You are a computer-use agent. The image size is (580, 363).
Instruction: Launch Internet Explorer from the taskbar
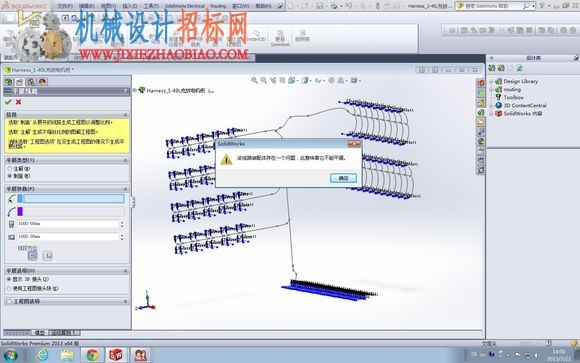[43, 355]
